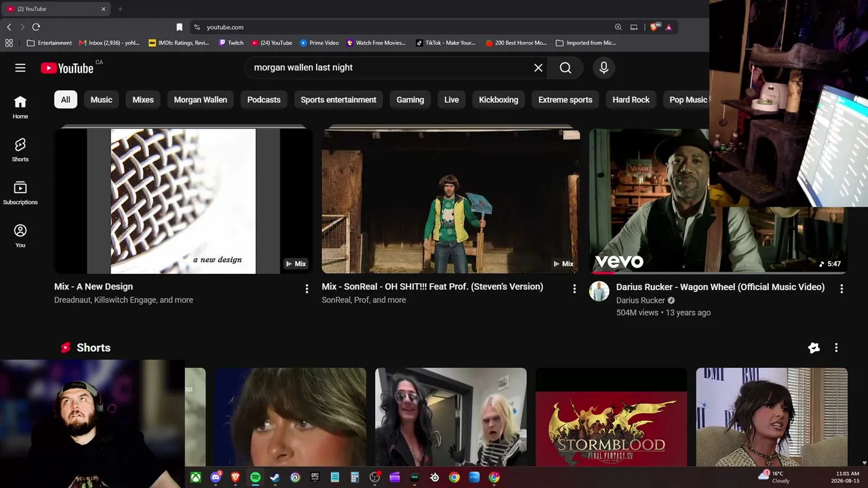Open Xbox app from the taskbar

click(195, 477)
